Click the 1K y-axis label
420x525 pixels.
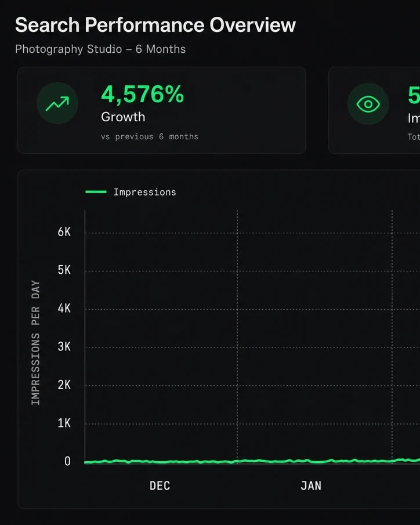[x=64, y=423]
